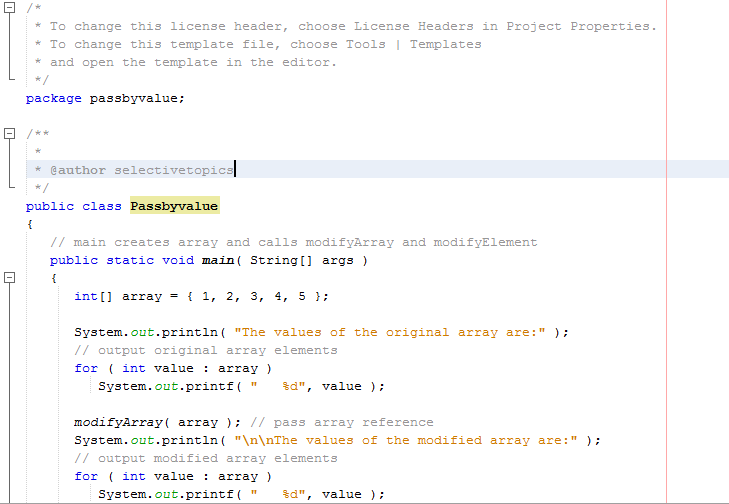Click comment '// main creates array and calls modifyArray'
The width and height of the screenshot is (729, 504).
pos(294,242)
